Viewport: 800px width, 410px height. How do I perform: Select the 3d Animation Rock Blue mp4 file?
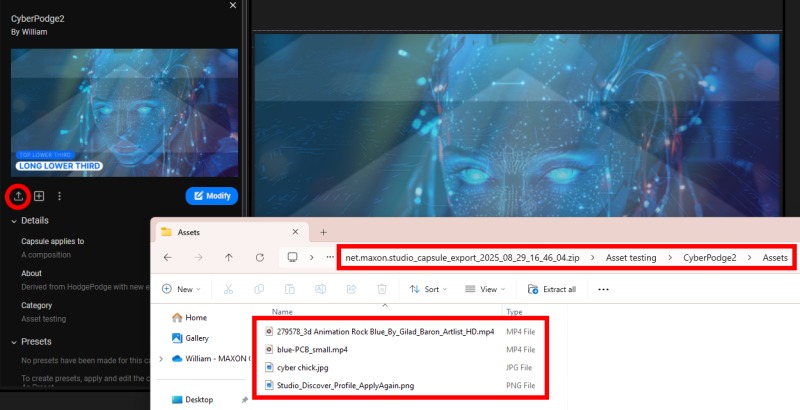[385, 331]
